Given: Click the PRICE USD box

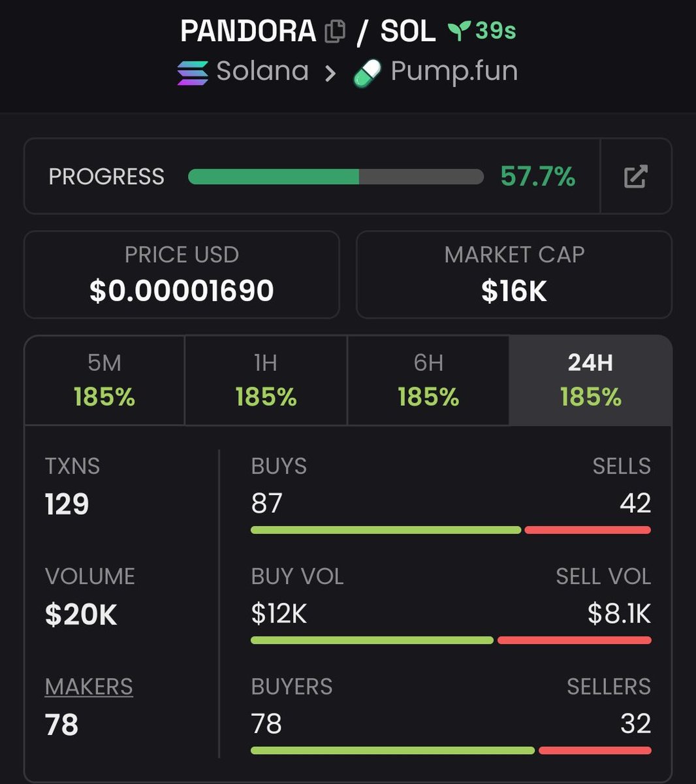Looking at the screenshot, I should [182, 274].
